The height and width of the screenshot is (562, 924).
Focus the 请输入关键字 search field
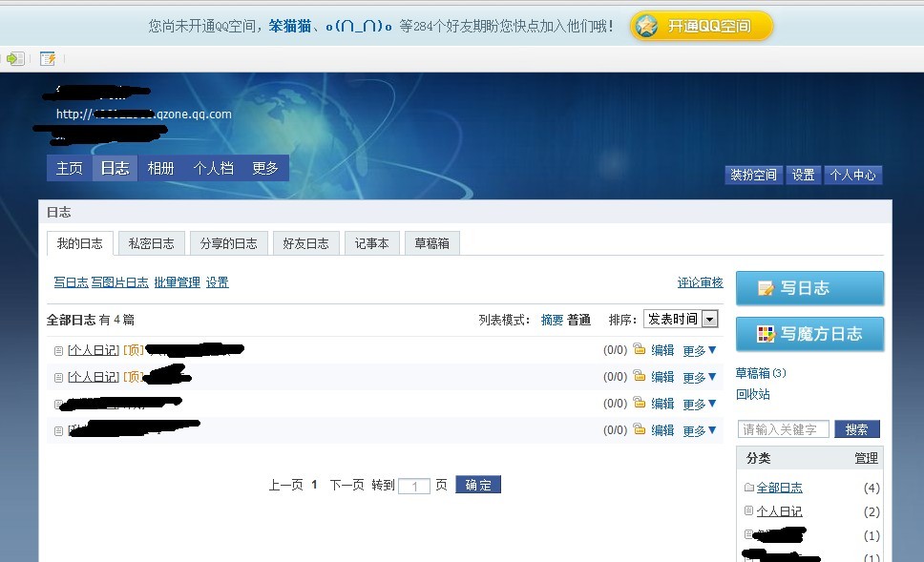coord(783,428)
